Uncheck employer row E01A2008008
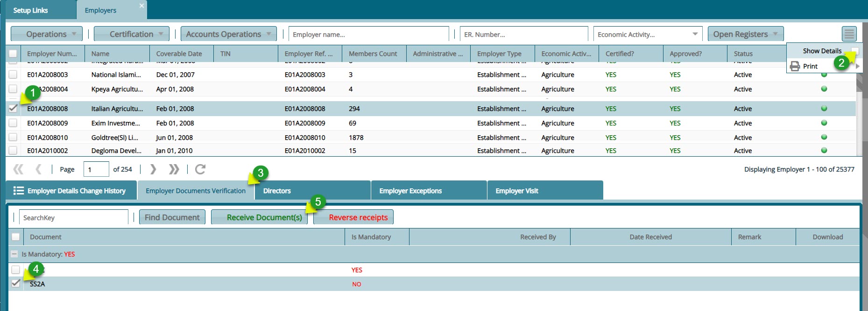Screen dimensions: 868x311 pos(13,109)
